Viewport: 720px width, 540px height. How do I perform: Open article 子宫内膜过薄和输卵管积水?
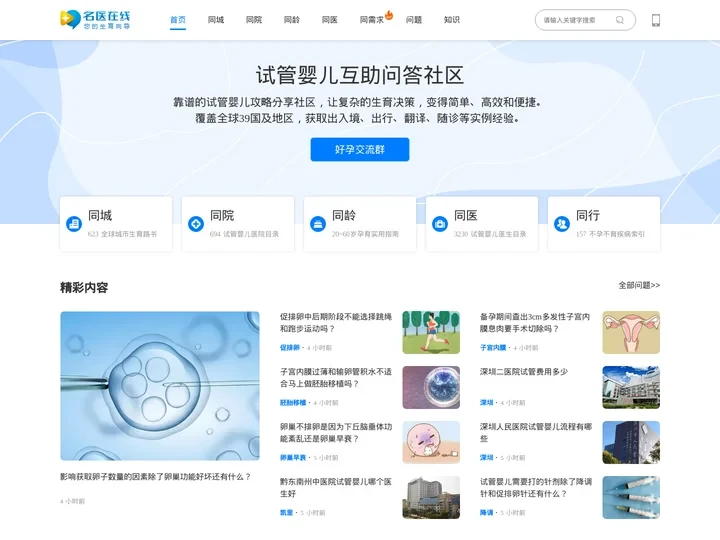coord(336,377)
